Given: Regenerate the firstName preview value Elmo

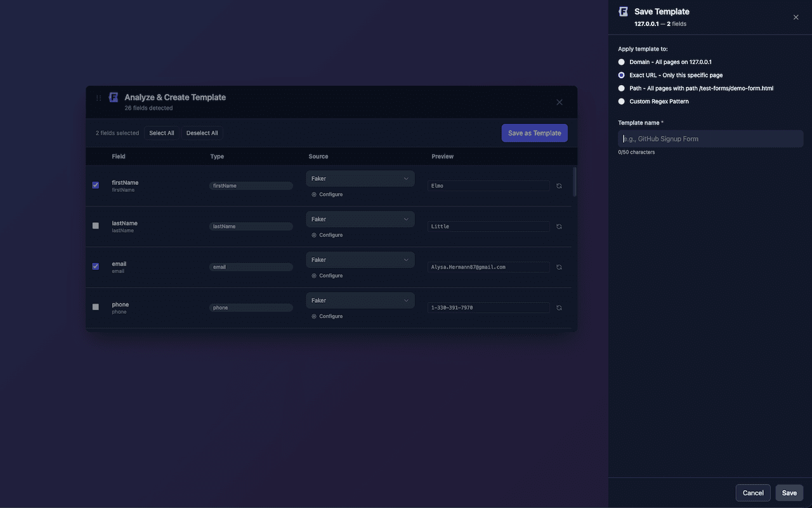Looking at the screenshot, I should click(x=559, y=185).
